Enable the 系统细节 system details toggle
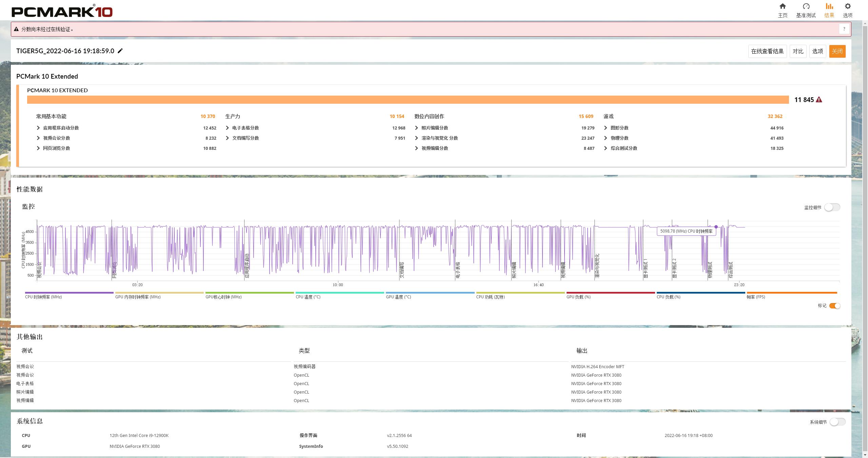The image size is (868, 458). point(837,422)
